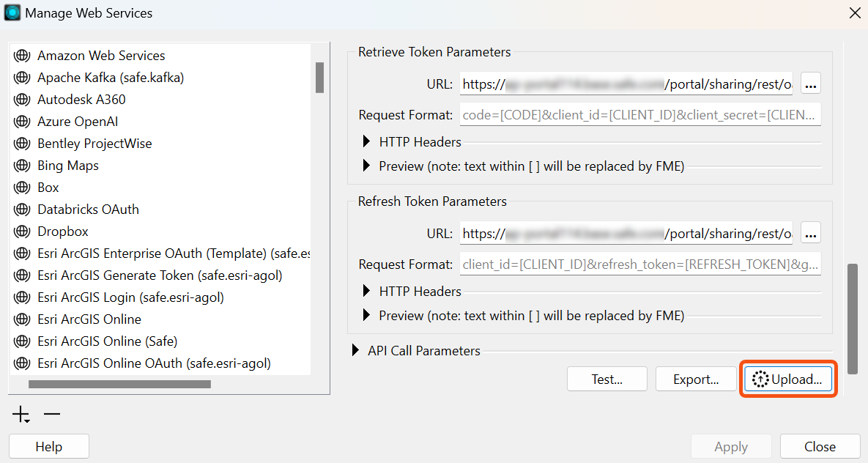Open ellipsis editor for Refresh Token URL

(811, 233)
